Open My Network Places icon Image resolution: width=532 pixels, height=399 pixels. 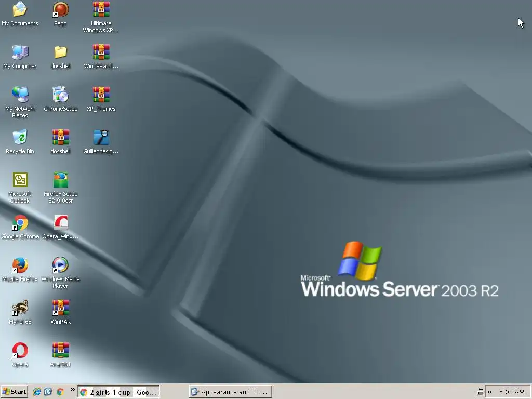(x=20, y=95)
